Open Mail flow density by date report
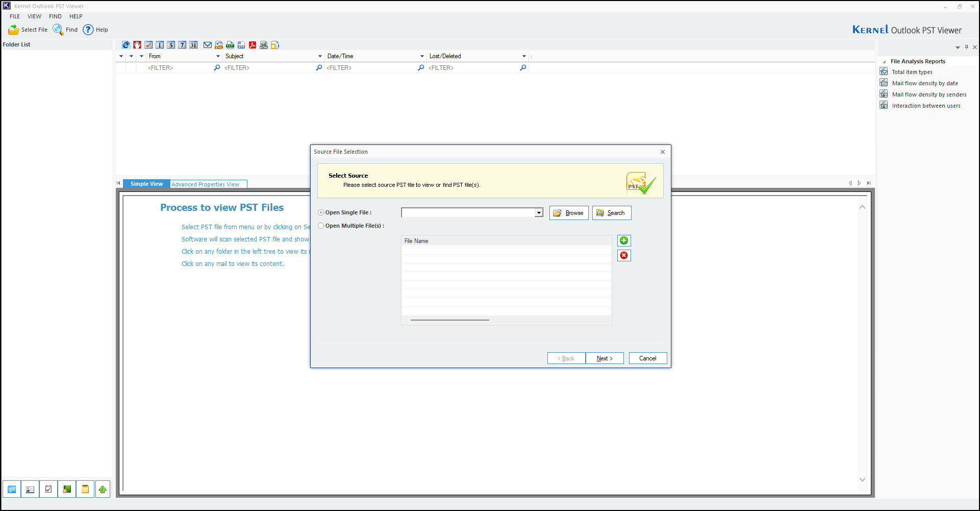Screen dimensions: 980x511 click(925, 83)
